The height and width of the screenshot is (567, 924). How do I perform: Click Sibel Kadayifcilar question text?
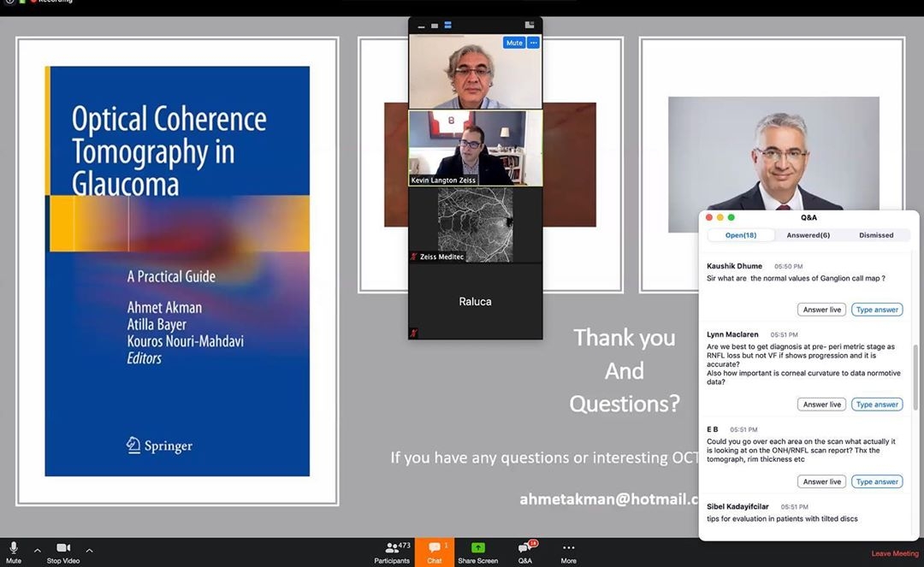coord(782,519)
